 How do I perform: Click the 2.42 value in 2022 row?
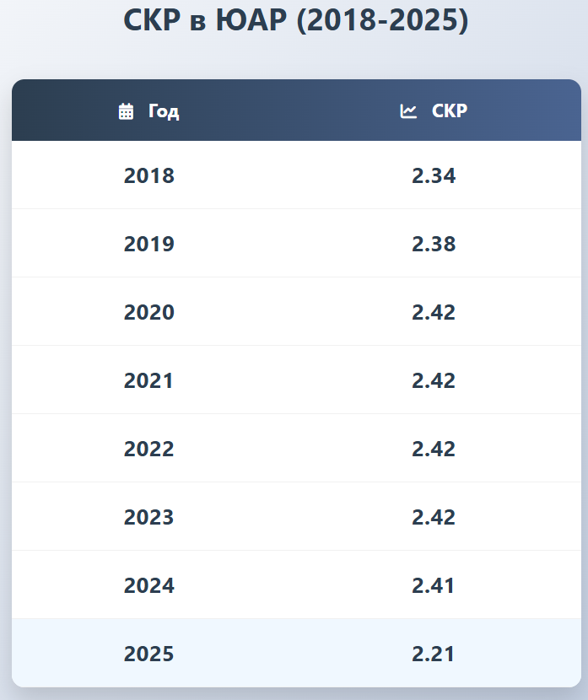point(434,449)
